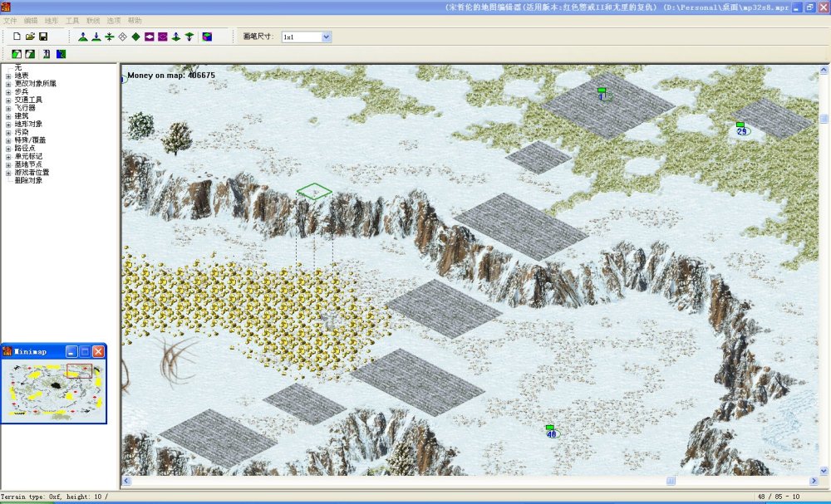Click the first purple hide-field icon

(150, 37)
